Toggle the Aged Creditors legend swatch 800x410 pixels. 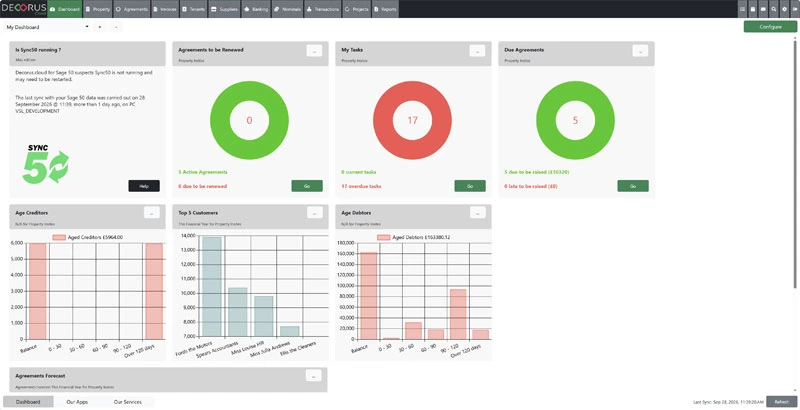[x=59, y=238]
